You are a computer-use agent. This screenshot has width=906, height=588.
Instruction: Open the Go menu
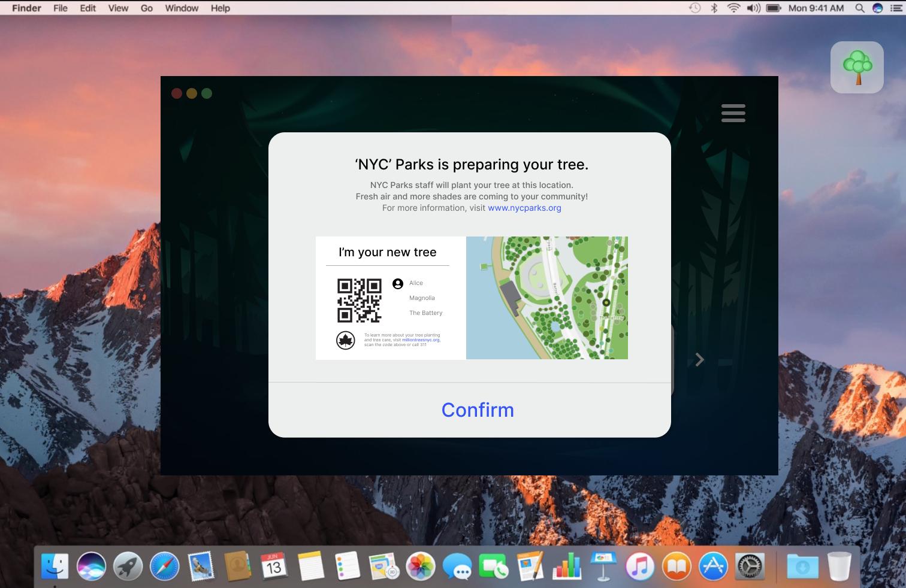pyautogui.click(x=147, y=8)
